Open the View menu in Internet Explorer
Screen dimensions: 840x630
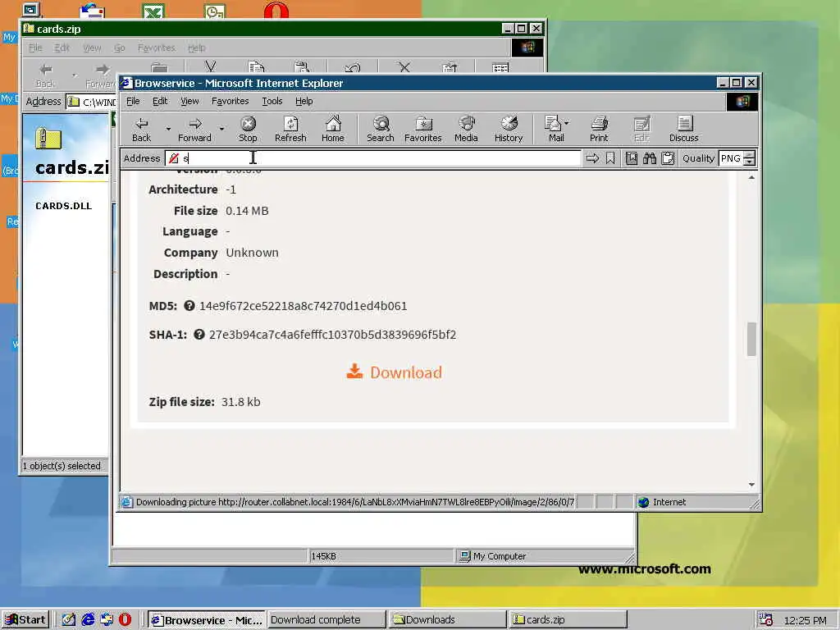point(189,101)
